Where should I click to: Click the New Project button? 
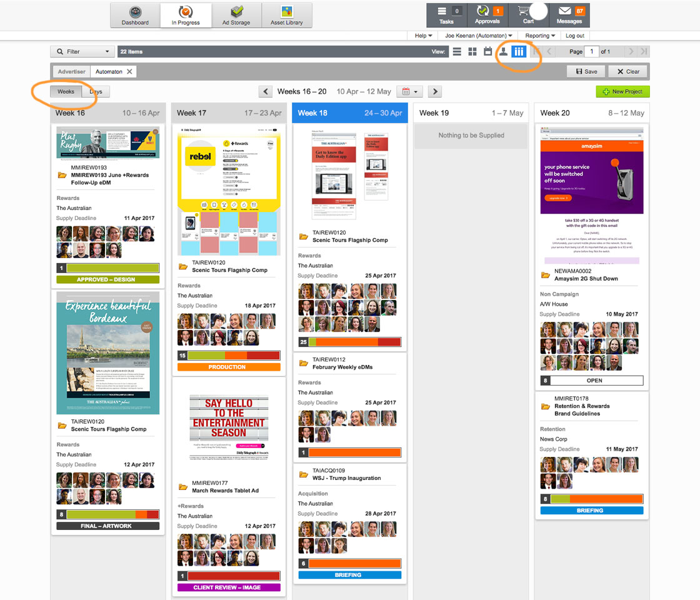[622, 92]
